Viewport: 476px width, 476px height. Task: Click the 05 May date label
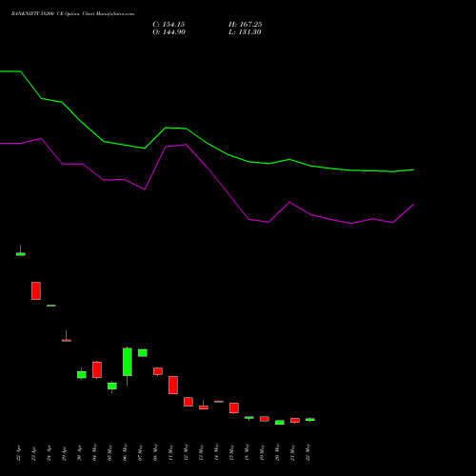[x=110, y=452]
